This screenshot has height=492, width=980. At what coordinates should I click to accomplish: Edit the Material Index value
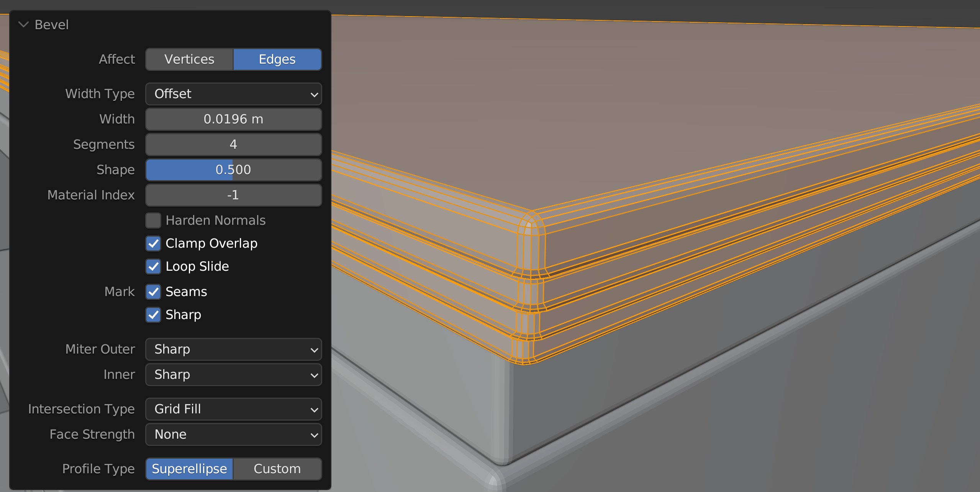click(x=233, y=195)
